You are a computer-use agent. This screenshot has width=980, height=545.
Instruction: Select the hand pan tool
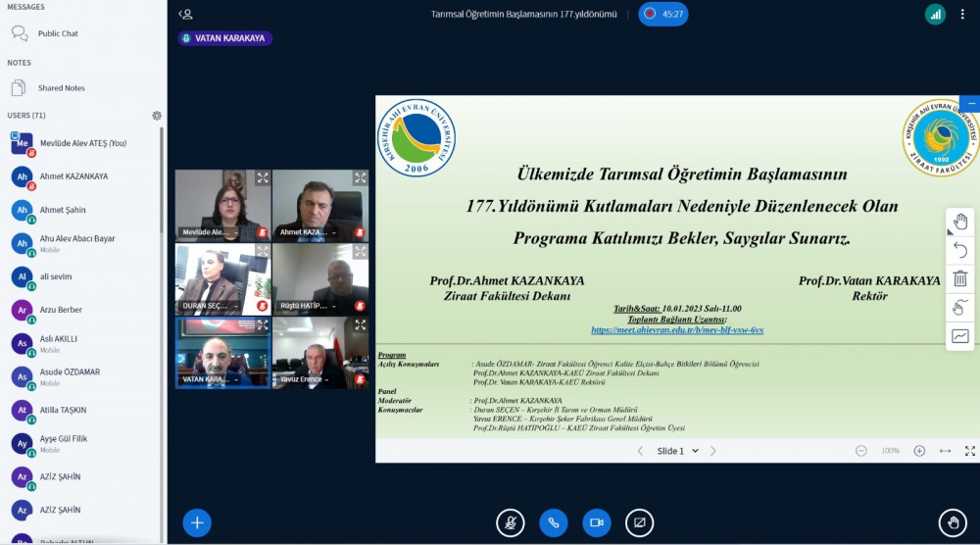[960, 222]
